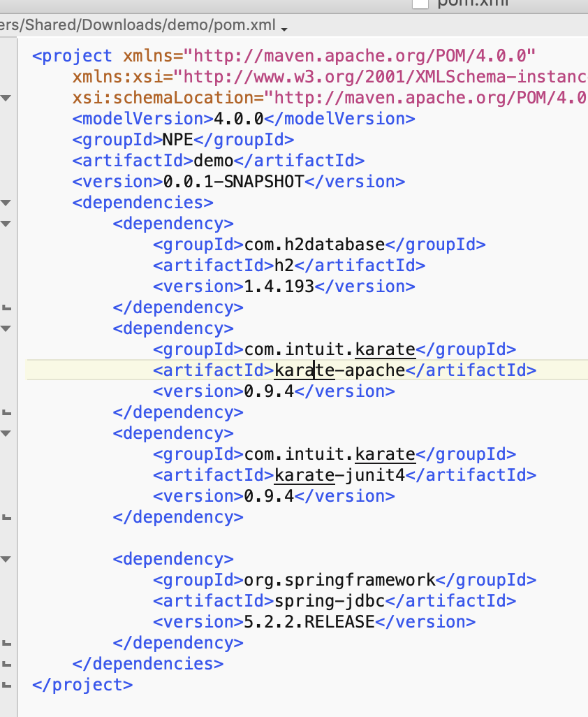Collapse the h2 dependency block fold triangle

tap(7, 224)
